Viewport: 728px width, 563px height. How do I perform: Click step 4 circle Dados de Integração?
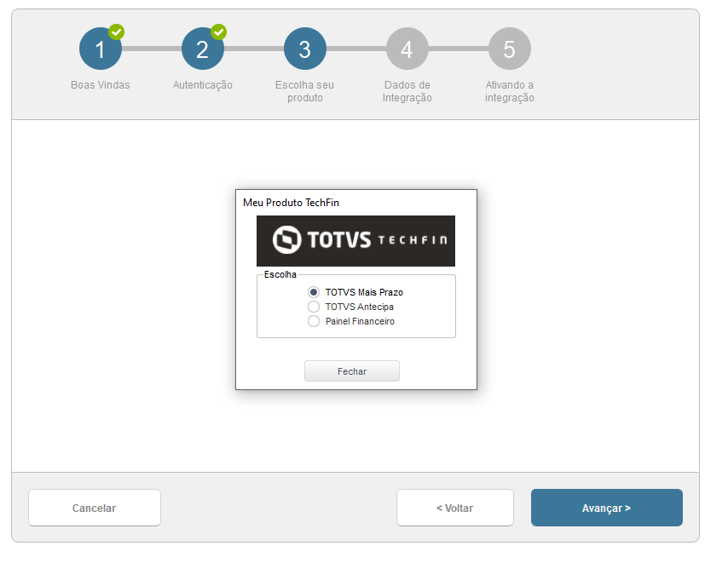407,49
